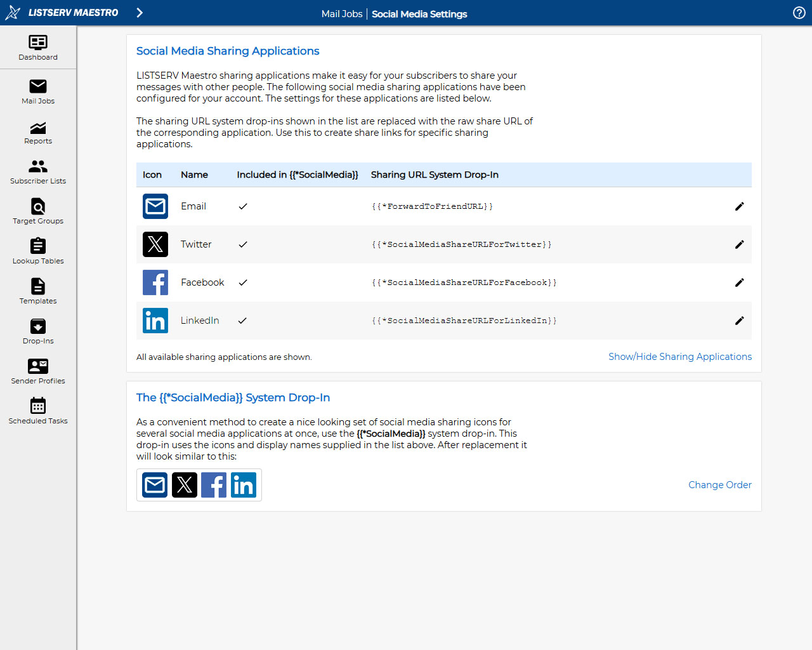Click the Facebook name cell
Screen dimensions: 812x650
click(202, 282)
